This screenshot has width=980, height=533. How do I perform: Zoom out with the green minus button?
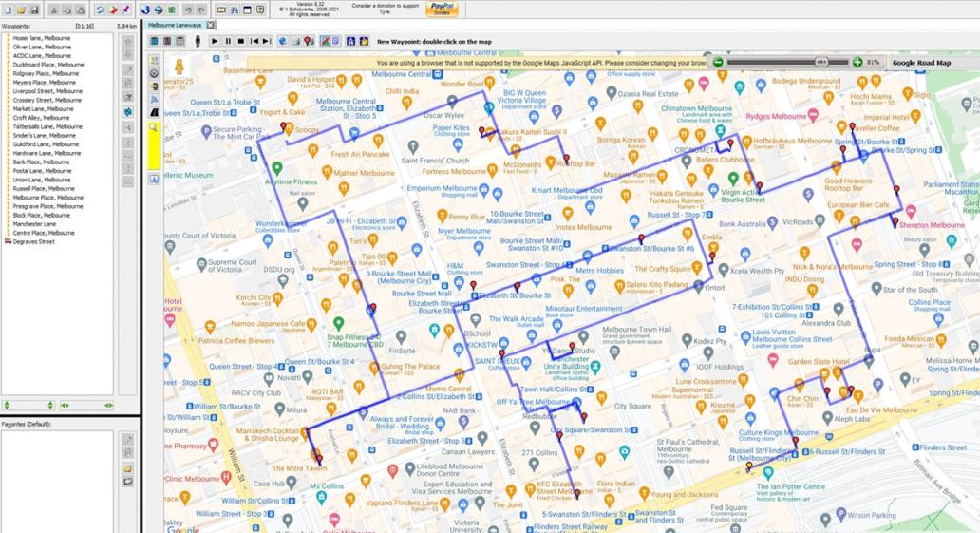click(x=718, y=62)
